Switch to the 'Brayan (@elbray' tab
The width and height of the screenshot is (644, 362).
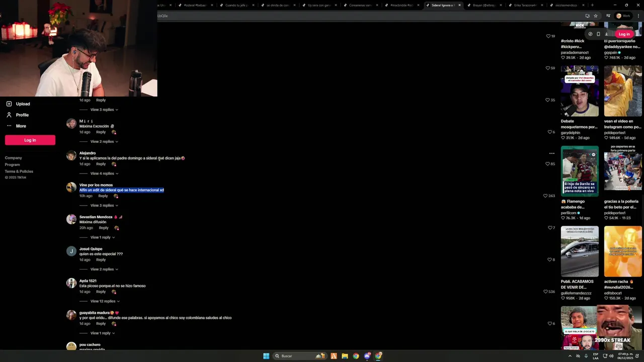[484, 5]
